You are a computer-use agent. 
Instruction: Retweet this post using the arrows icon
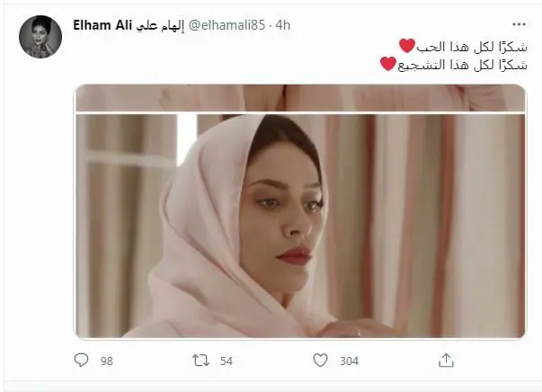[x=200, y=361]
